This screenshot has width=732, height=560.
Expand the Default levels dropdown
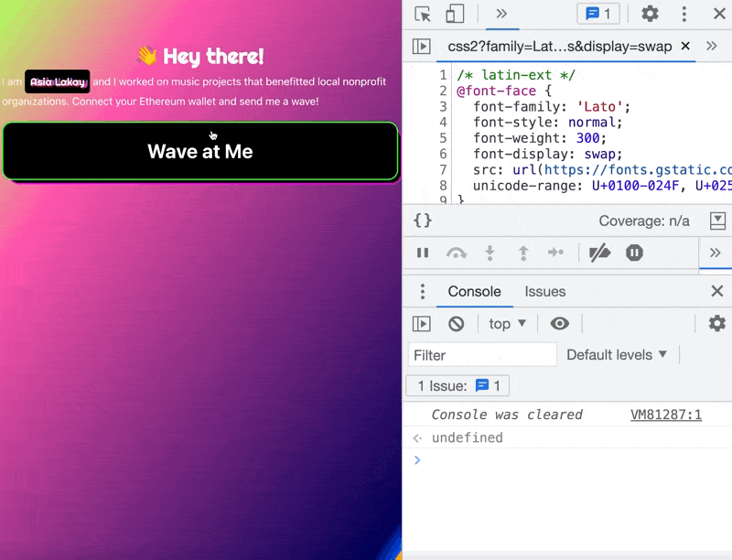pos(617,355)
